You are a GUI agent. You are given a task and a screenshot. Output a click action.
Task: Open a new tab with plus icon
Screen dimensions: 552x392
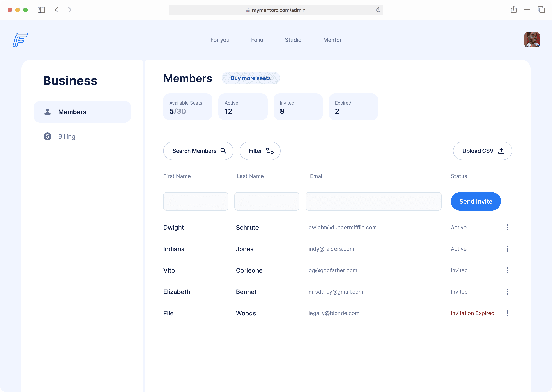(527, 10)
